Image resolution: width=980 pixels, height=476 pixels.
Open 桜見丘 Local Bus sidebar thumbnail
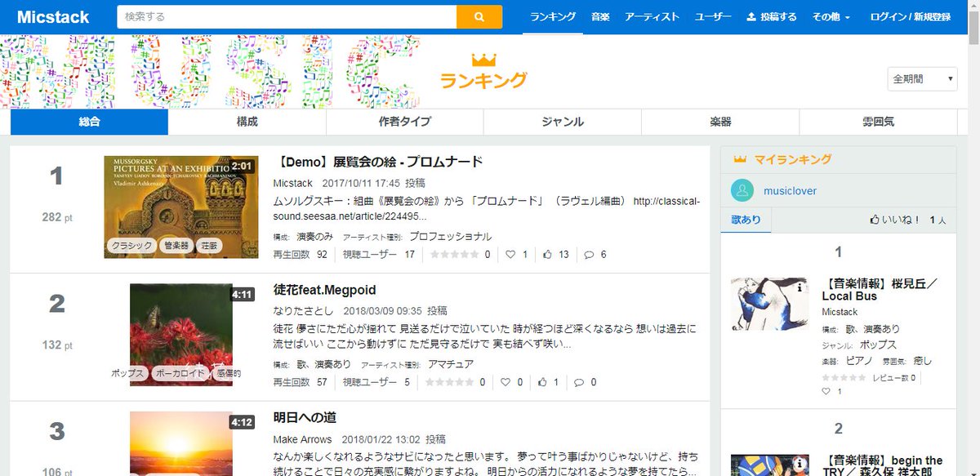[x=770, y=304]
